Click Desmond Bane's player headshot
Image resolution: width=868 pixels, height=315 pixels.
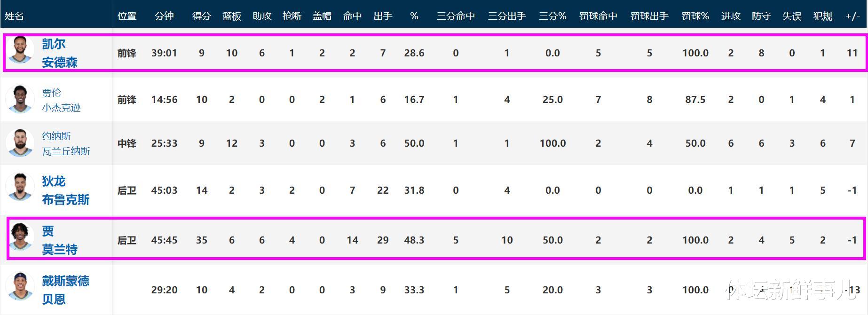tap(20, 286)
